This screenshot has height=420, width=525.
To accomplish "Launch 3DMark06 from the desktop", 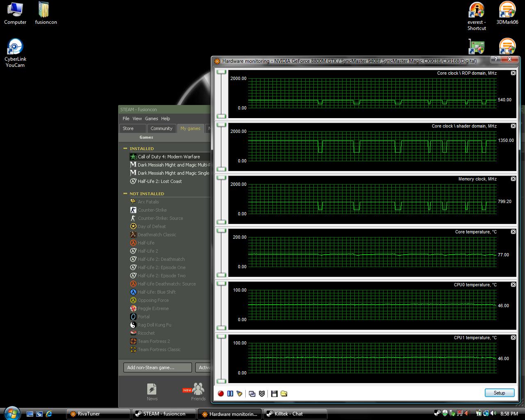I will click(x=507, y=13).
